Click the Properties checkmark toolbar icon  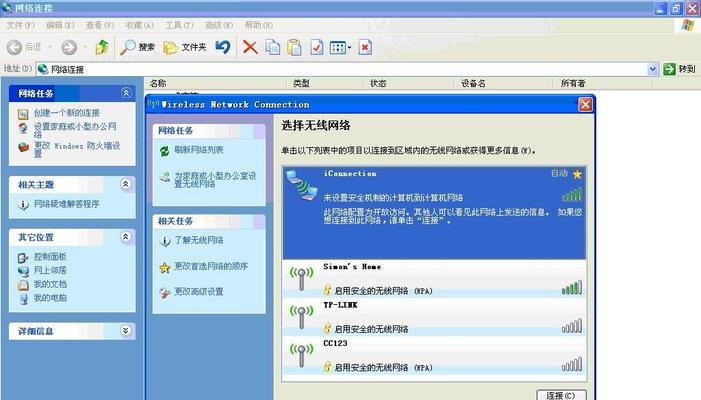317,47
